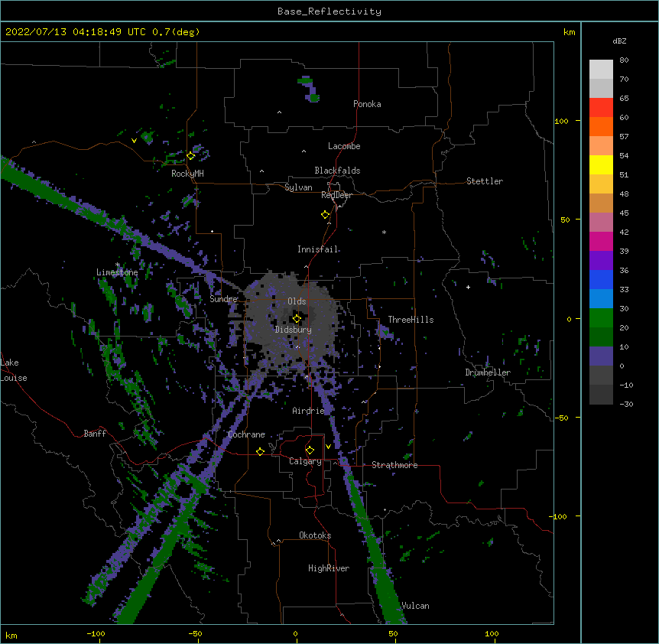Click the dBZ legend heading
The width and height of the screenshot is (659, 644).
click(x=619, y=41)
